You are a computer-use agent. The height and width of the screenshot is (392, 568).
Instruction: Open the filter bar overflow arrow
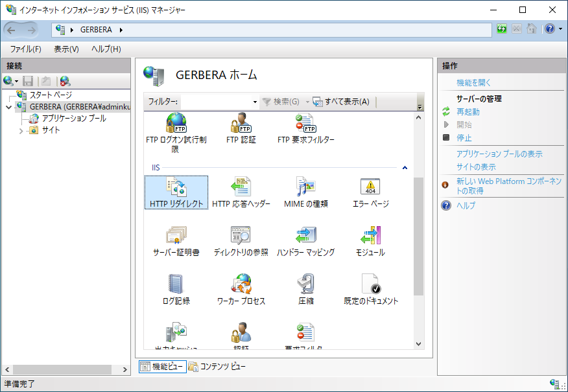420,107
